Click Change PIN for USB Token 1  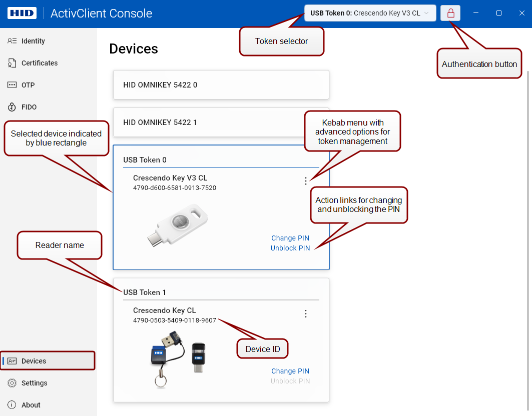click(290, 371)
